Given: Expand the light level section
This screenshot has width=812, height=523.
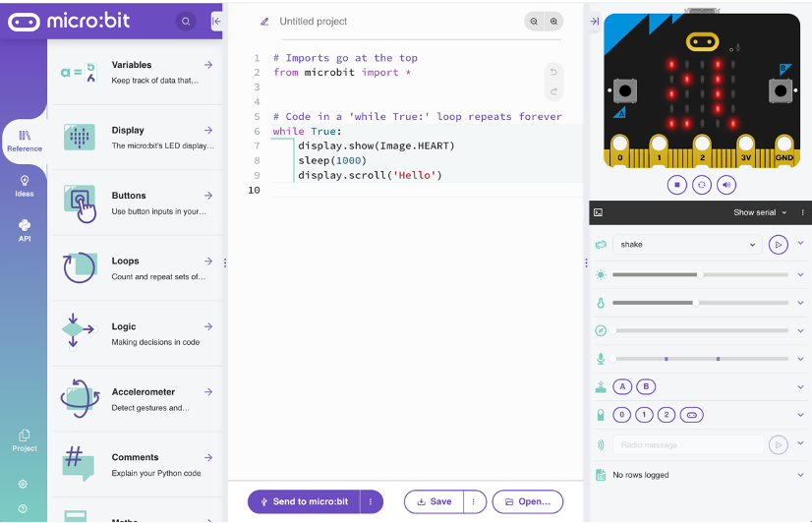Looking at the screenshot, I should pyautogui.click(x=800, y=275).
